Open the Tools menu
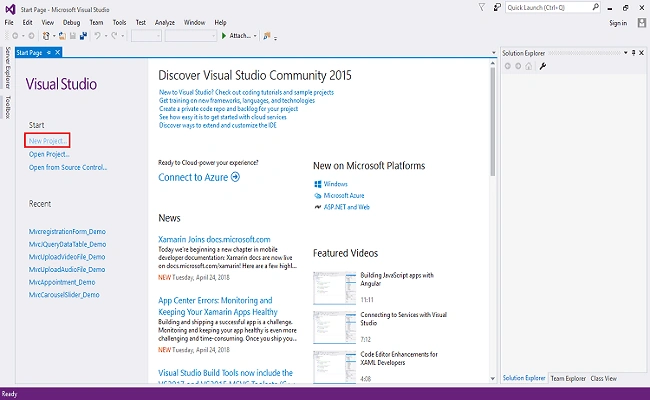This screenshot has height=400, width=650. [119, 22]
